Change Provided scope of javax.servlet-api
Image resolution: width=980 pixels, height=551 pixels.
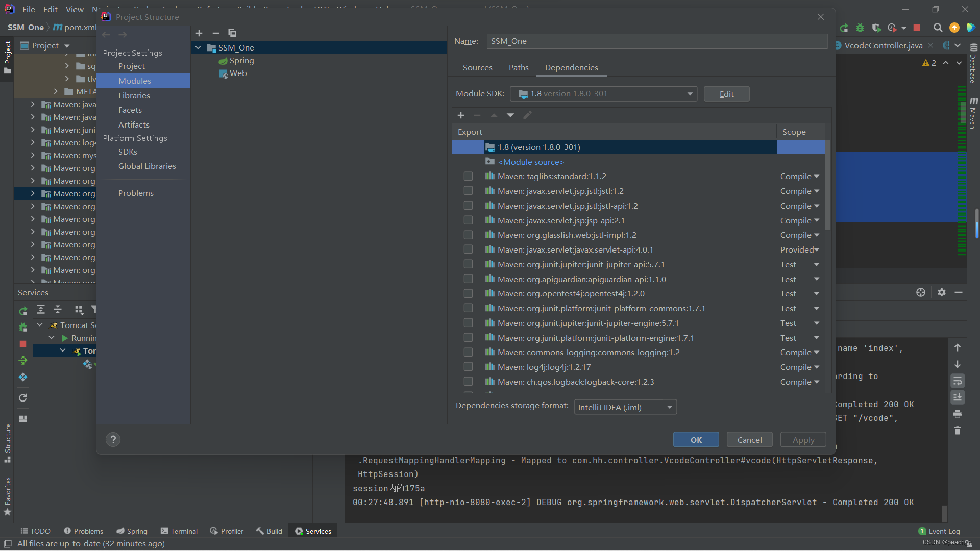click(x=800, y=249)
